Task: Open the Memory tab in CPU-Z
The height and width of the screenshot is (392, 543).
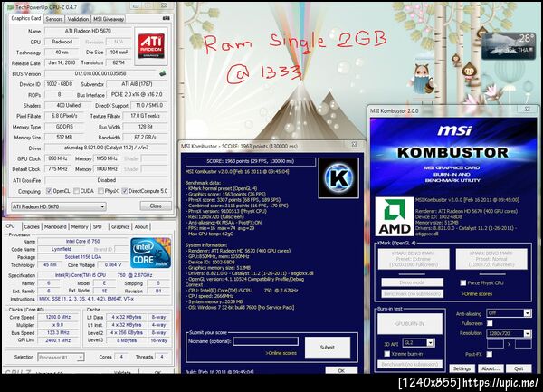Action: (80, 227)
